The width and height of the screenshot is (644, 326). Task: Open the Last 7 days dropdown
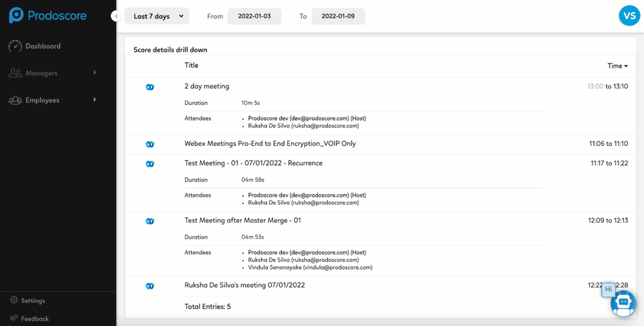(x=157, y=16)
